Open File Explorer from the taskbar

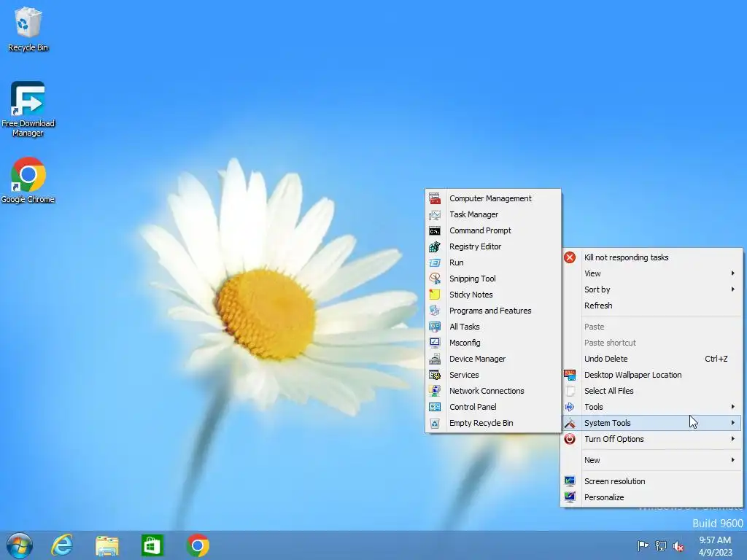pos(107,545)
